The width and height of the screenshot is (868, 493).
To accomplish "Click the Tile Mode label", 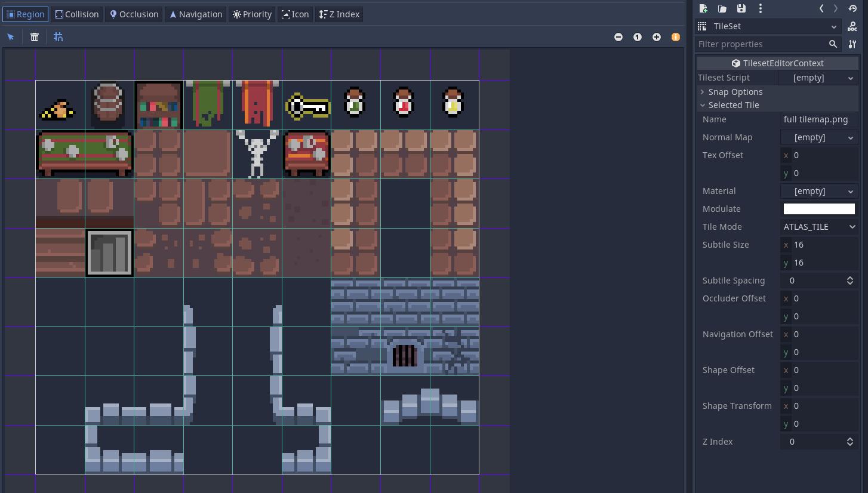I will pyautogui.click(x=722, y=227).
